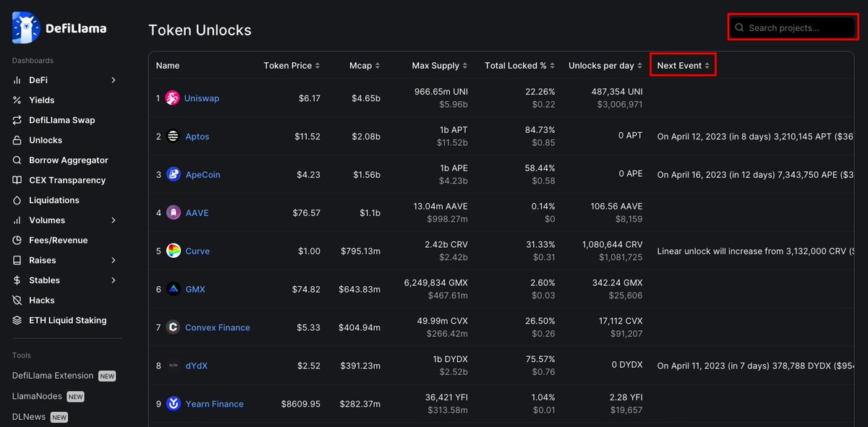
Task: Expand the DeFi sidebar submenu chevron
Action: point(114,80)
